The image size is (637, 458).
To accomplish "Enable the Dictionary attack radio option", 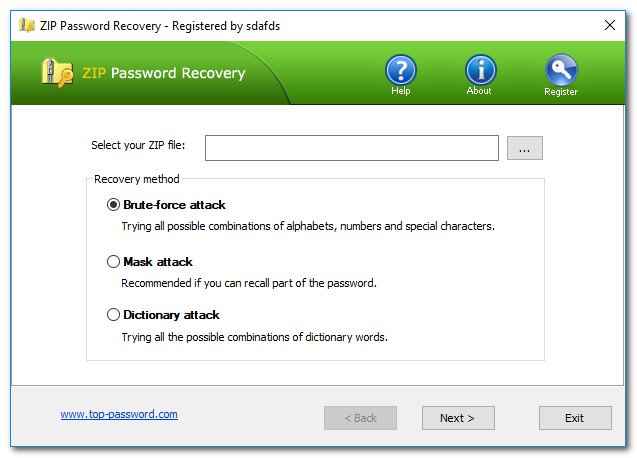I will (113, 315).
